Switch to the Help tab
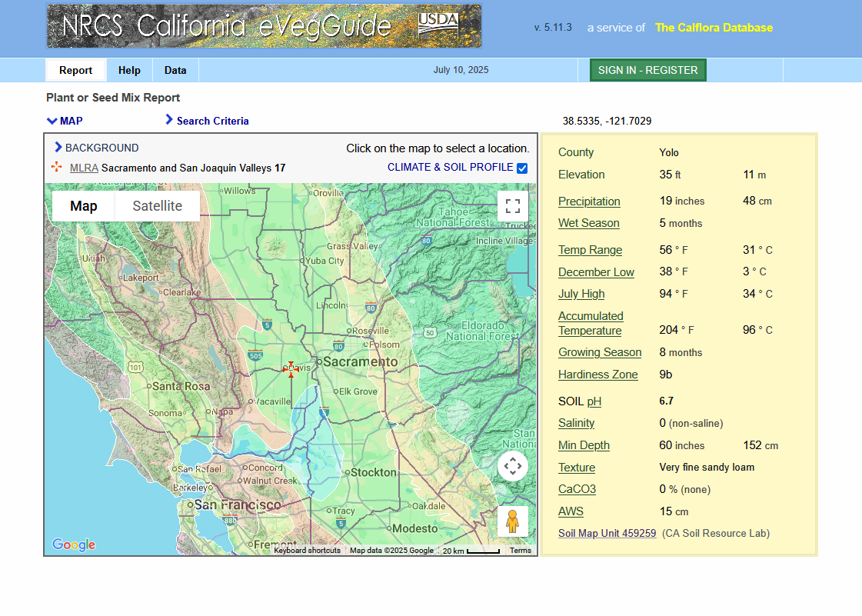Viewport: 862px width, 616px height. 129,70
